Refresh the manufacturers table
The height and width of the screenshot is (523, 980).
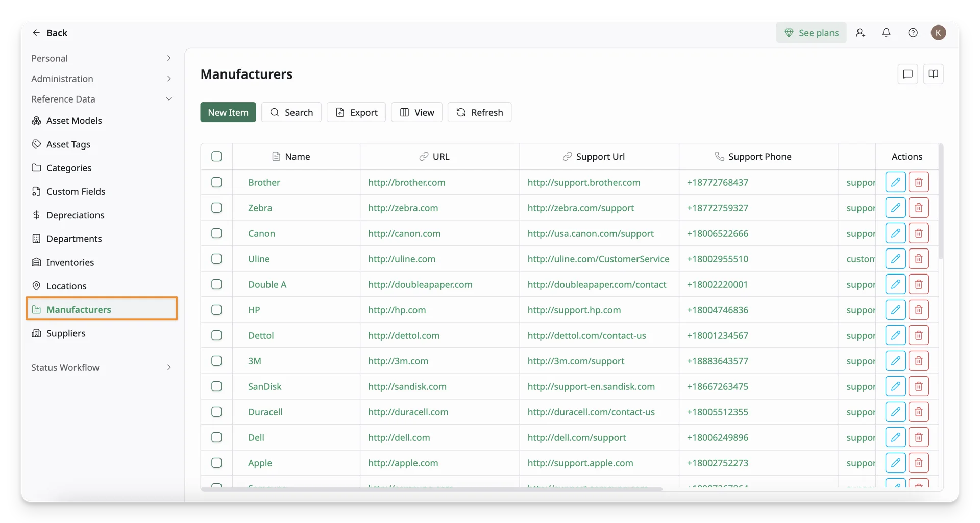click(x=480, y=112)
